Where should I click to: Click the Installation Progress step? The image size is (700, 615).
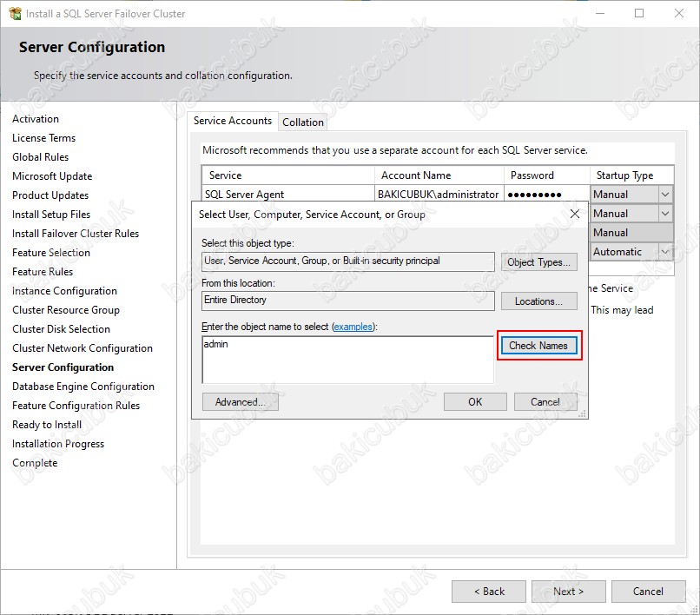pyautogui.click(x=58, y=444)
